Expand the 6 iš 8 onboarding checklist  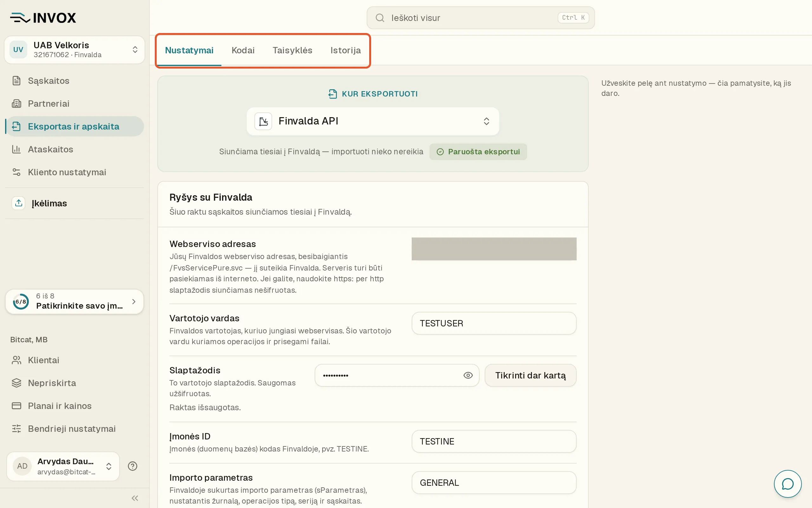click(x=75, y=301)
